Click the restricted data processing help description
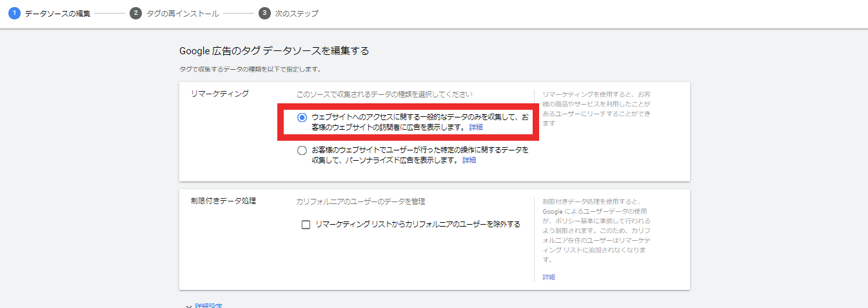 point(597,230)
